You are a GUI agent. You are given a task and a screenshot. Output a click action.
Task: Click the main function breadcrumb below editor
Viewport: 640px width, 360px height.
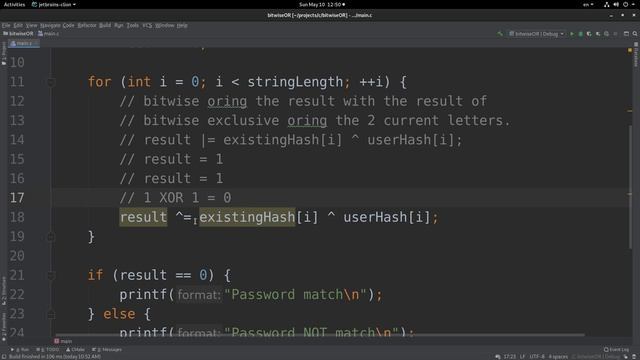63,341
